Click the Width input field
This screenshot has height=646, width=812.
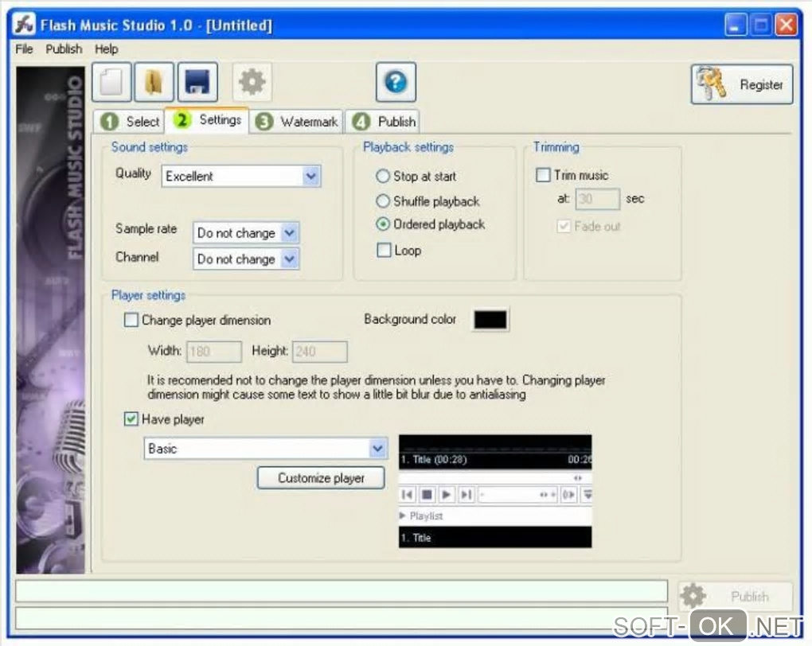(214, 352)
